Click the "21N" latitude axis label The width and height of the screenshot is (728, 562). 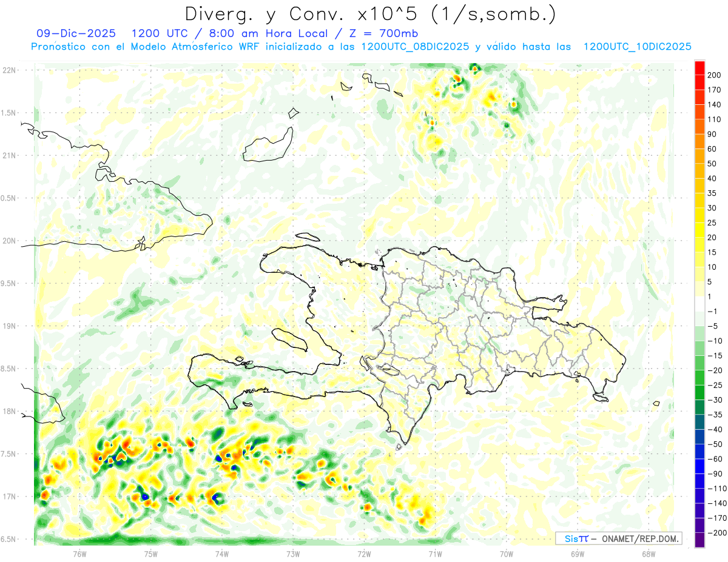tap(9, 155)
